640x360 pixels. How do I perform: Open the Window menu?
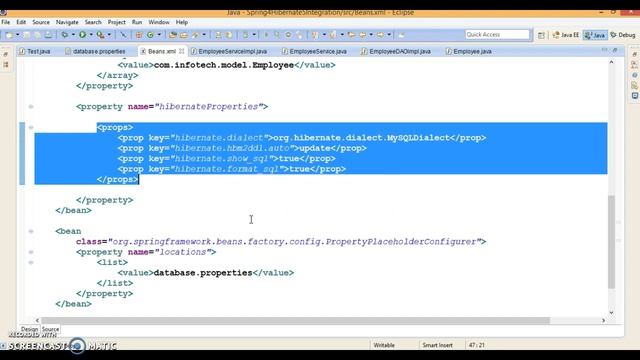click(159, 22)
